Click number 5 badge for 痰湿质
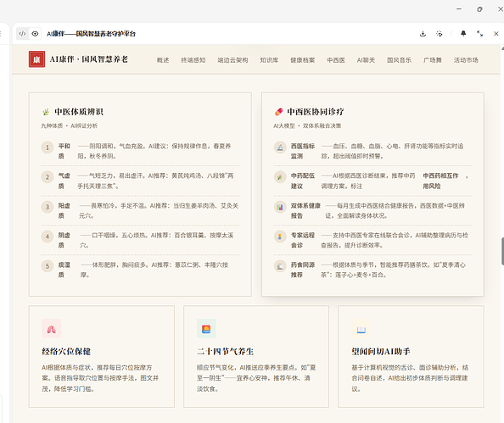The height and width of the screenshot is (423, 504). click(48, 266)
